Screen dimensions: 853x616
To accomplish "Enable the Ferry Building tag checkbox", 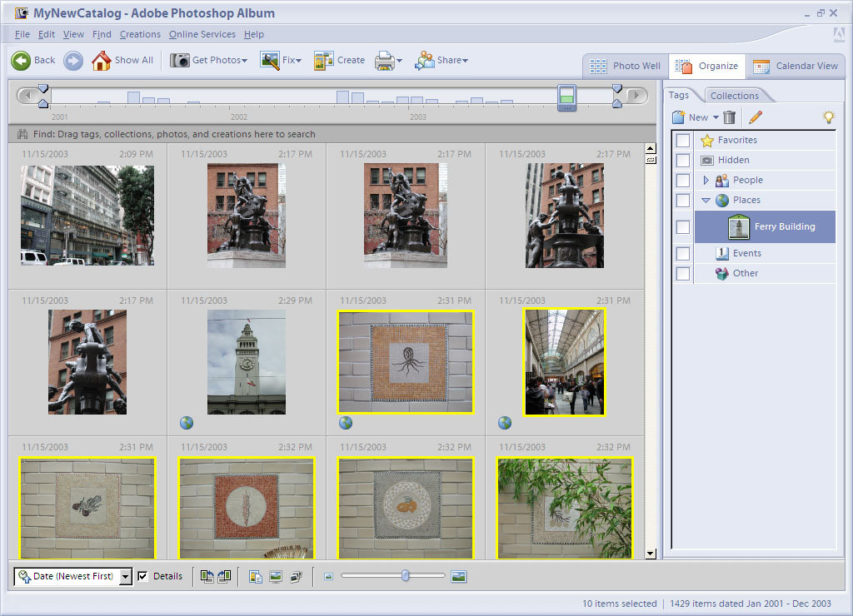I will tap(683, 226).
